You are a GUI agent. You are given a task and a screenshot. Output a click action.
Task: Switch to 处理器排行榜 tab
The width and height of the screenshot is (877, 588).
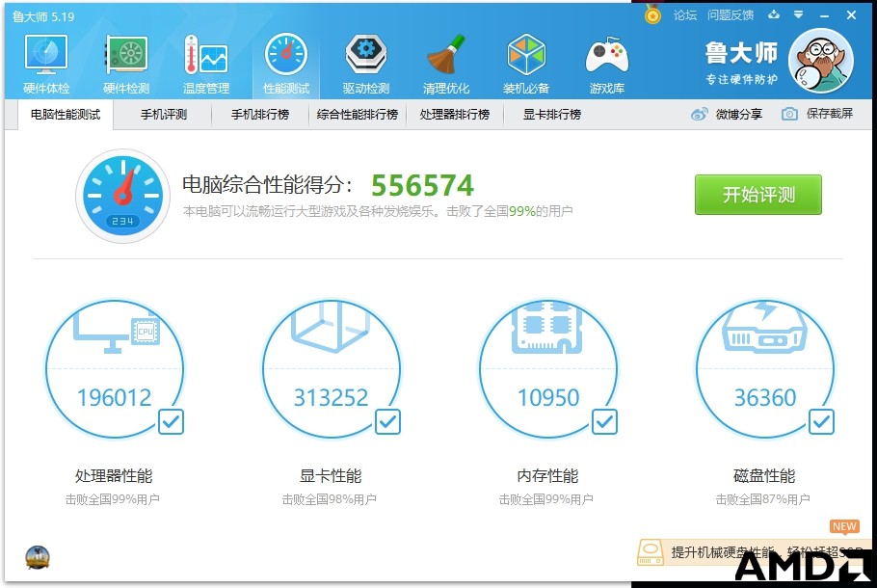click(455, 115)
